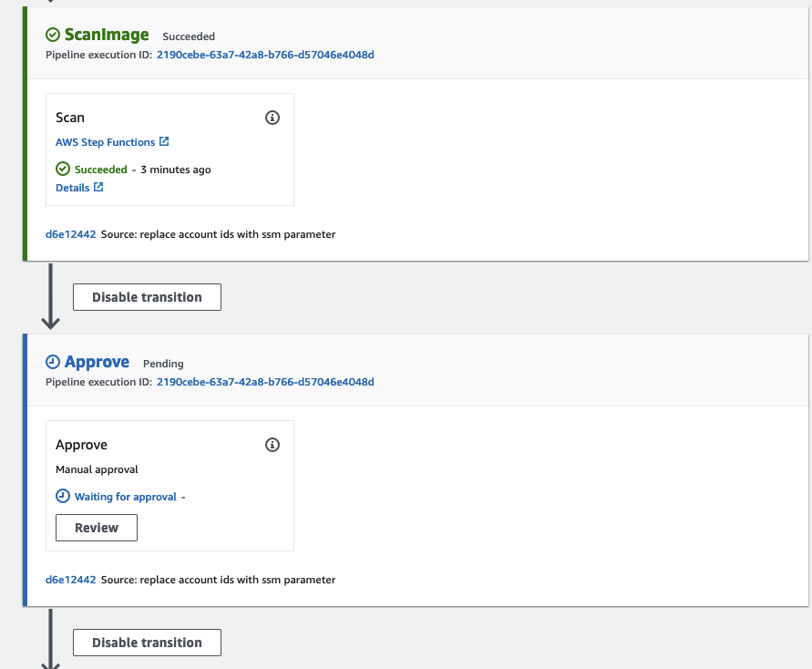Open the info icon on the Scan action
This screenshot has width=812, height=669.
point(272,118)
